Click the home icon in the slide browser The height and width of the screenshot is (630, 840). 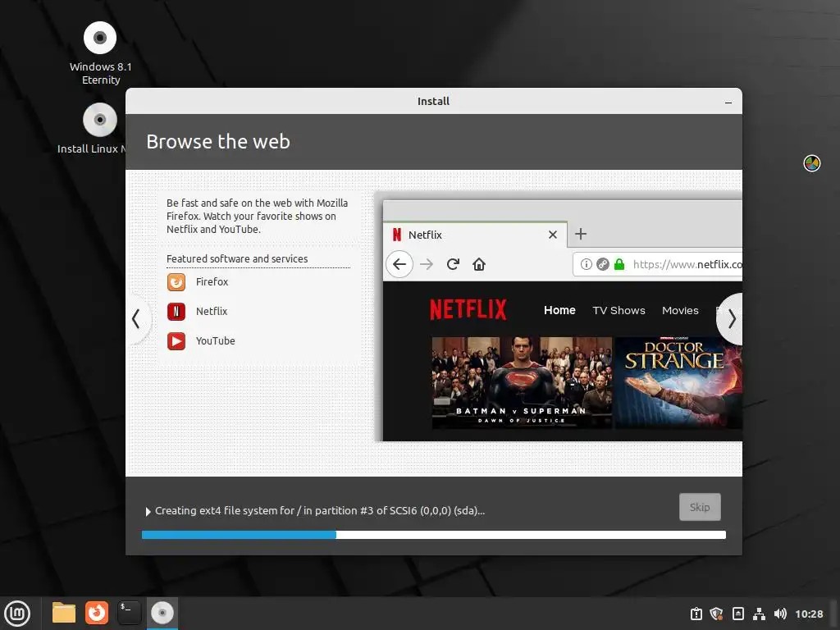(479, 264)
